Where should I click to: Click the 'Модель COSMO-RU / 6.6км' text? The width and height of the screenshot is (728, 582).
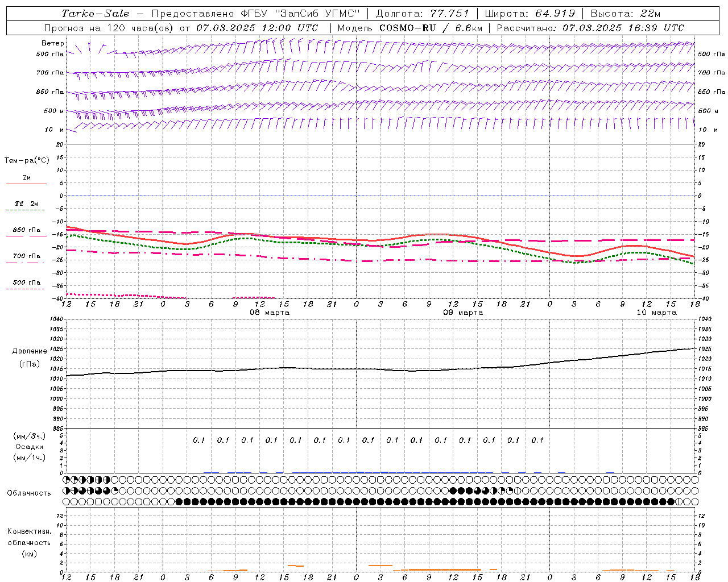[409, 28]
